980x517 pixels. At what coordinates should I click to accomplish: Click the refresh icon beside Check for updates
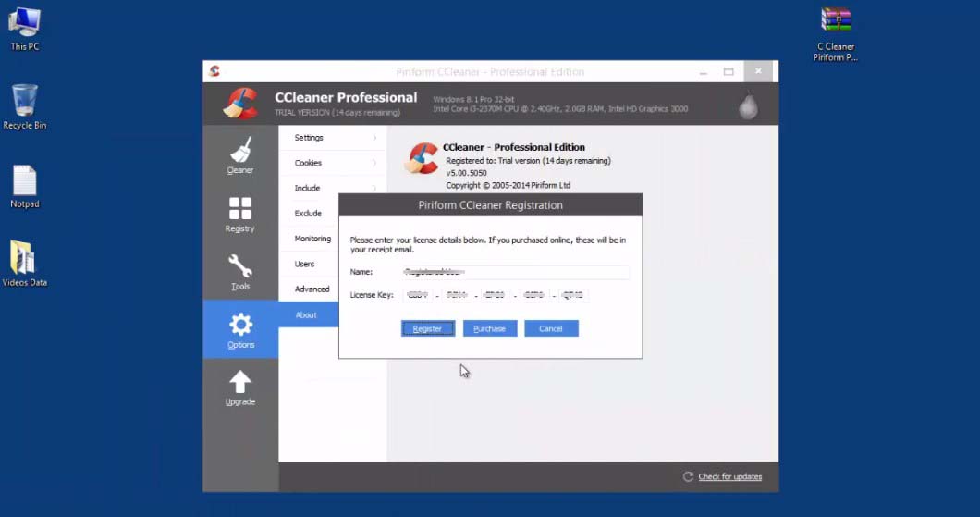coord(688,476)
